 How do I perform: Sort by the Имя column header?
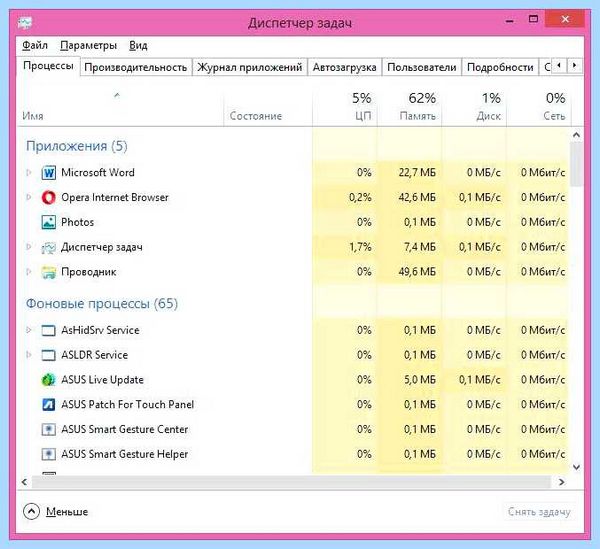pos(119,107)
